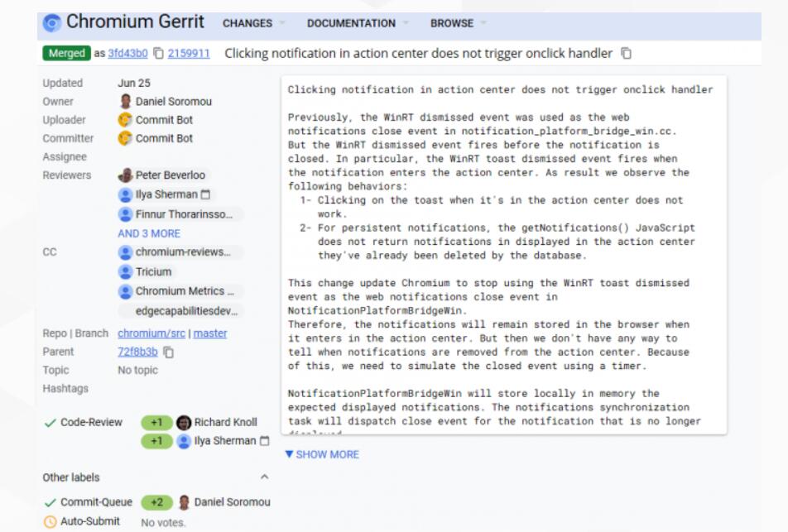Screen dimensions: 788x532
Task: Select reviewer Peter Beverloo chip
Action: (163, 175)
